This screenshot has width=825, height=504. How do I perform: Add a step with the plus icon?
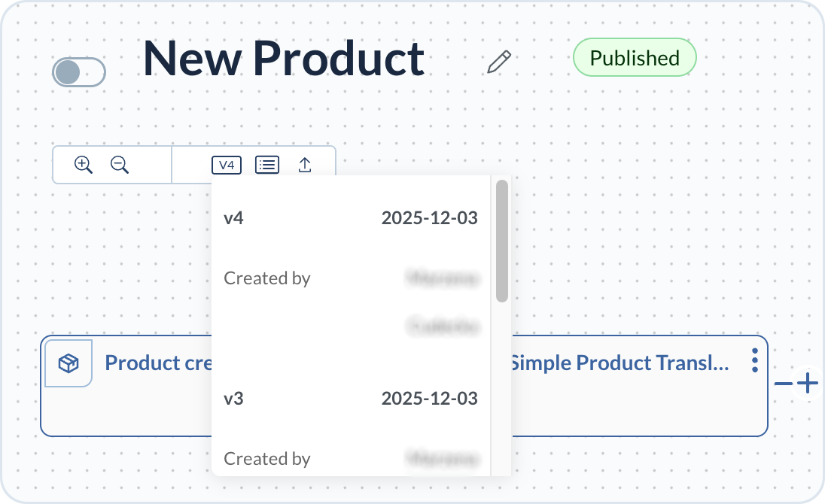pos(808,384)
